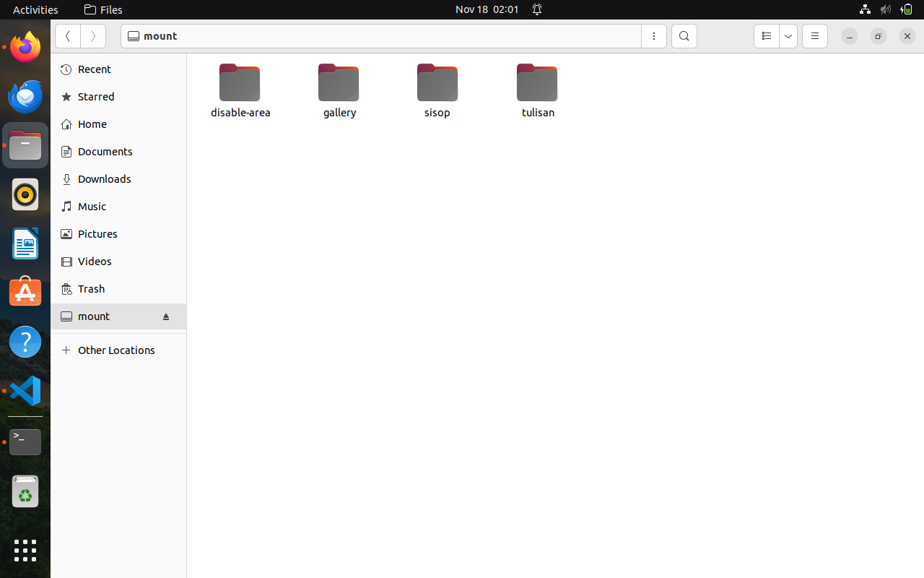Close the Files window
The image size is (924, 578).
(x=907, y=36)
